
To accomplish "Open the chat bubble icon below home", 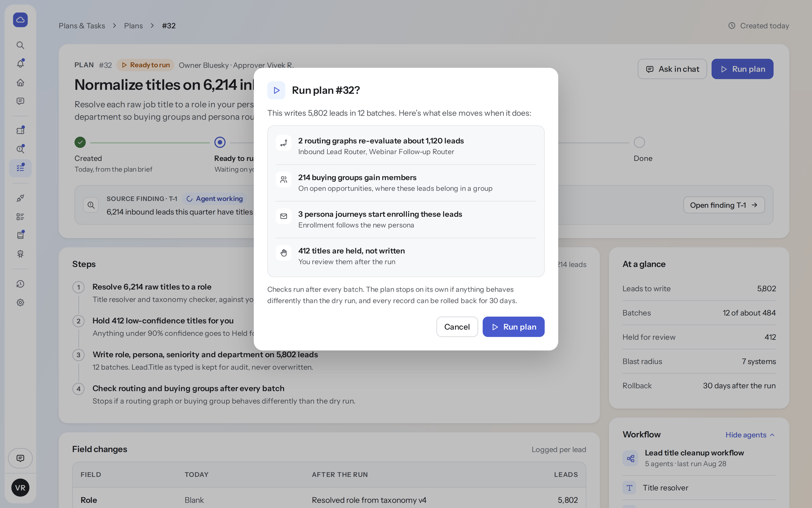I will click(x=20, y=101).
